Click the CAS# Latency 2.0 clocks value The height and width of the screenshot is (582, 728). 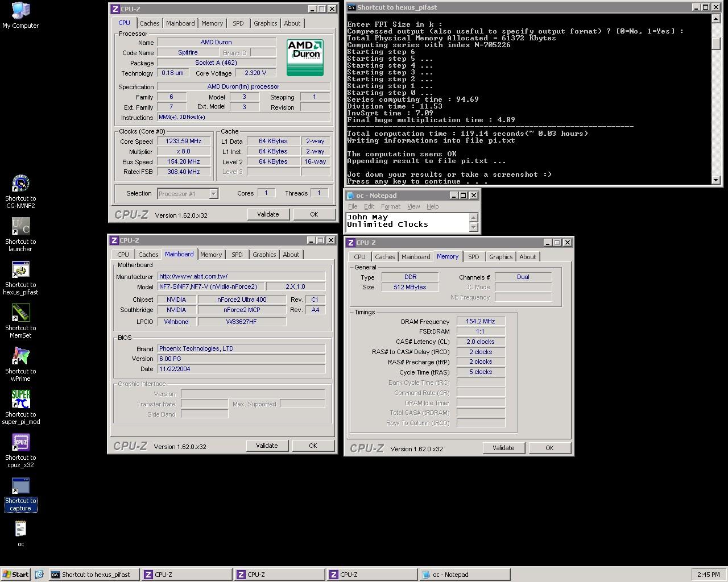point(481,342)
